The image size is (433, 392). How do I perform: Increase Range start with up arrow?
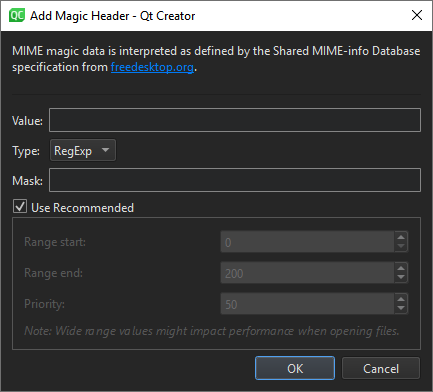(401, 237)
